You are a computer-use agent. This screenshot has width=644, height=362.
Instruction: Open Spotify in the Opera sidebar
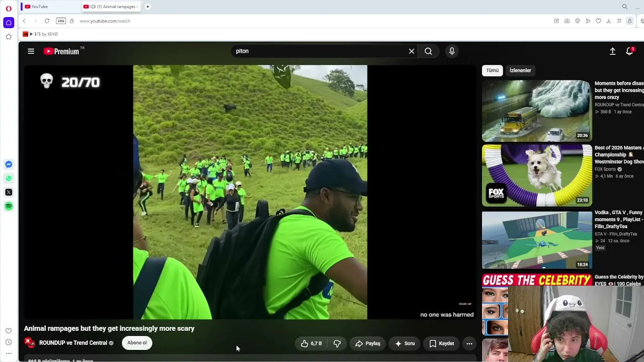9,206
